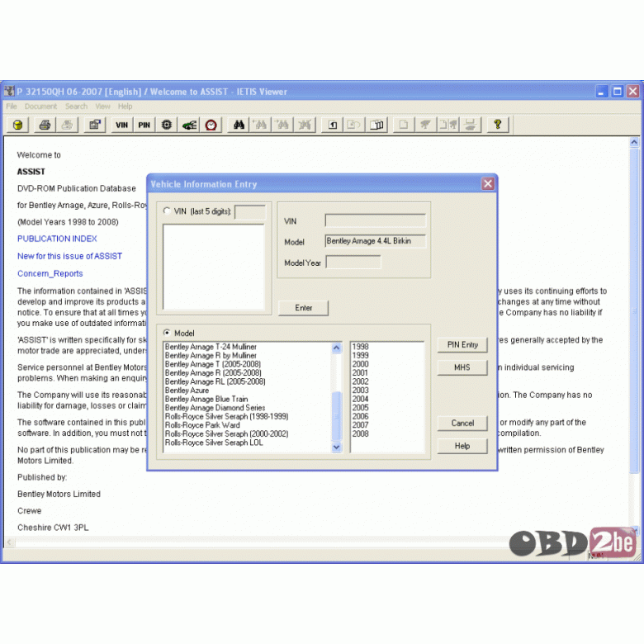Image resolution: width=644 pixels, height=644 pixels.
Task: Click the model list scroll-up arrow
Action: (x=336, y=348)
